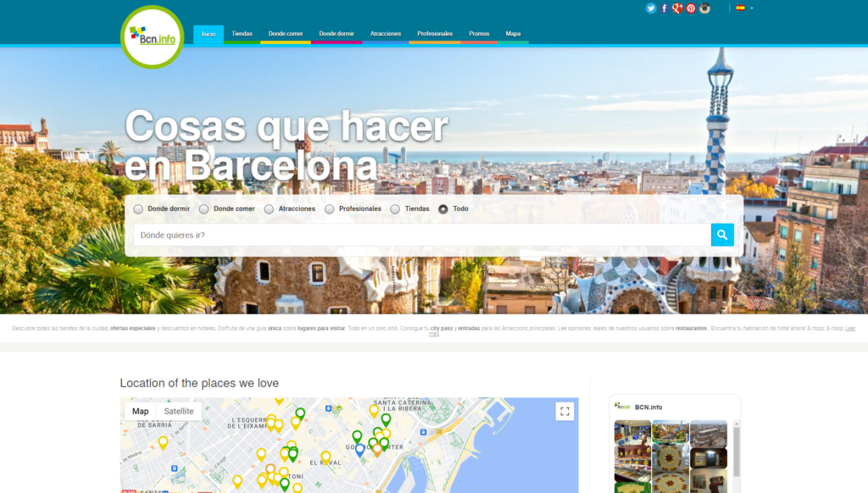
Task: Select the Atracciones radio option
Action: [269, 209]
